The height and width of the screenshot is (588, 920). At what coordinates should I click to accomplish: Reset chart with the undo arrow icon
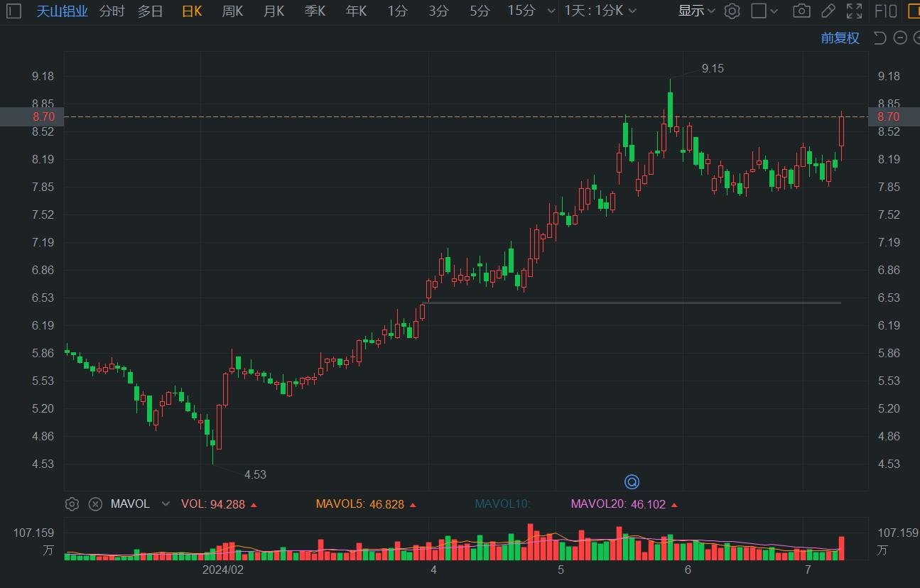pos(880,38)
